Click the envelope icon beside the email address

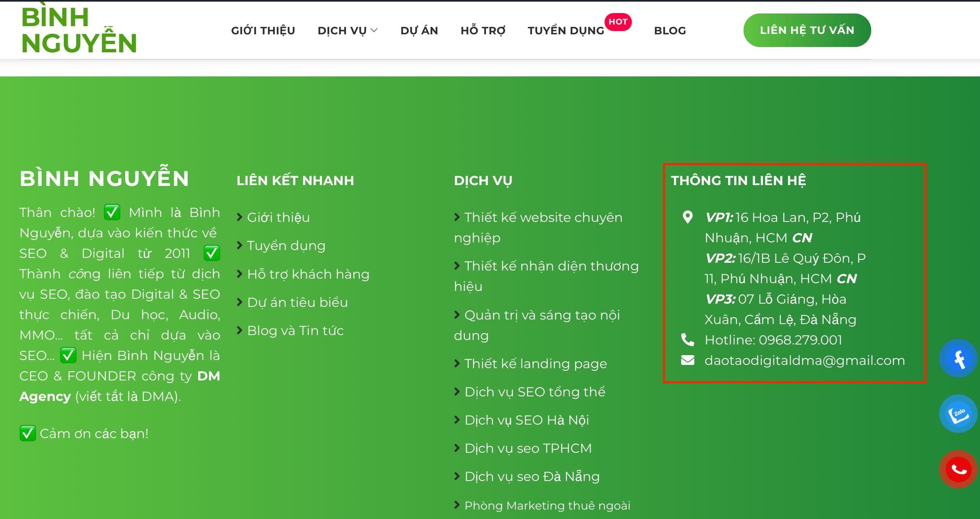(x=688, y=360)
